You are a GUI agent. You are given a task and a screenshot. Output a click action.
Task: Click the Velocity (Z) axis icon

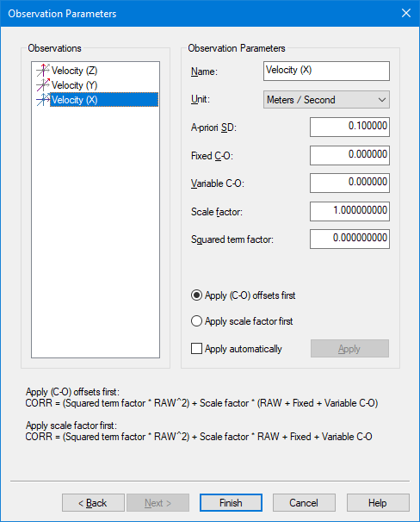pyautogui.click(x=43, y=71)
